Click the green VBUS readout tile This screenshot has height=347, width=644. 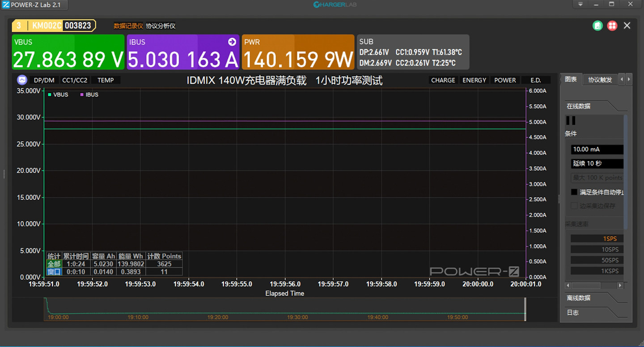pos(68,52)
